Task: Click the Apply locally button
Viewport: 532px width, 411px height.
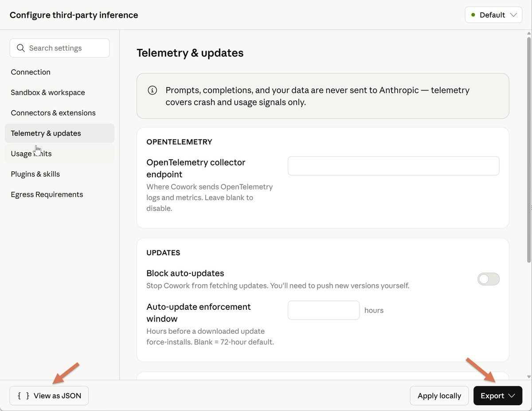Action: click(x=439, y=396)
